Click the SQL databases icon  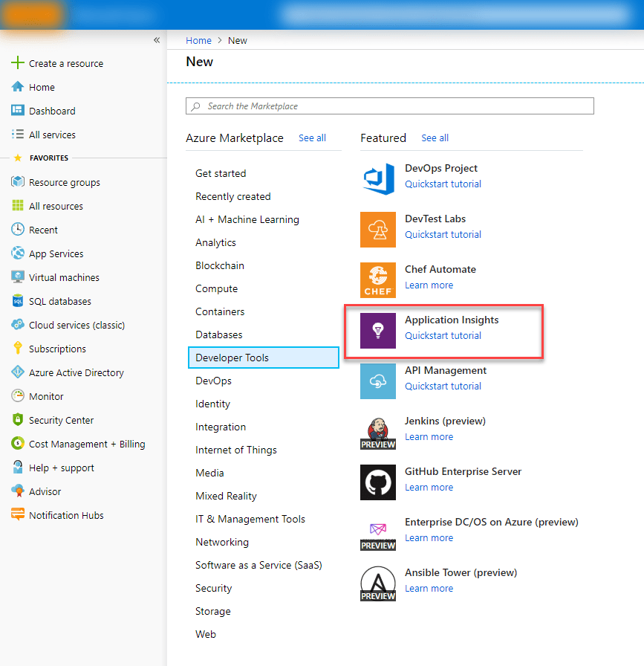pyautogui.click(x=17, y=301)
